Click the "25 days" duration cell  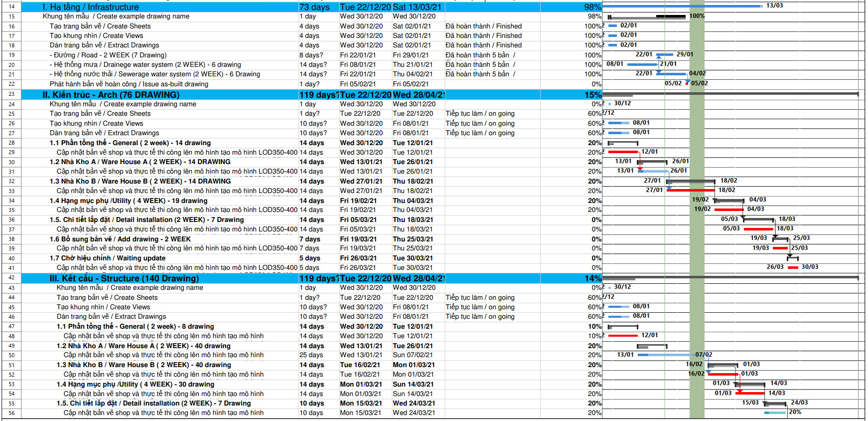coord(311,355)
